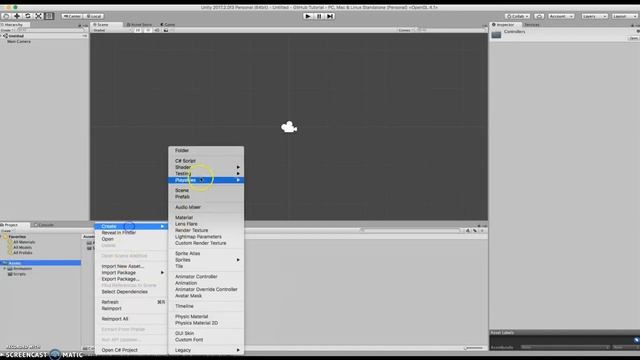Click Refresh in context menu

click(x=131, y=302)
